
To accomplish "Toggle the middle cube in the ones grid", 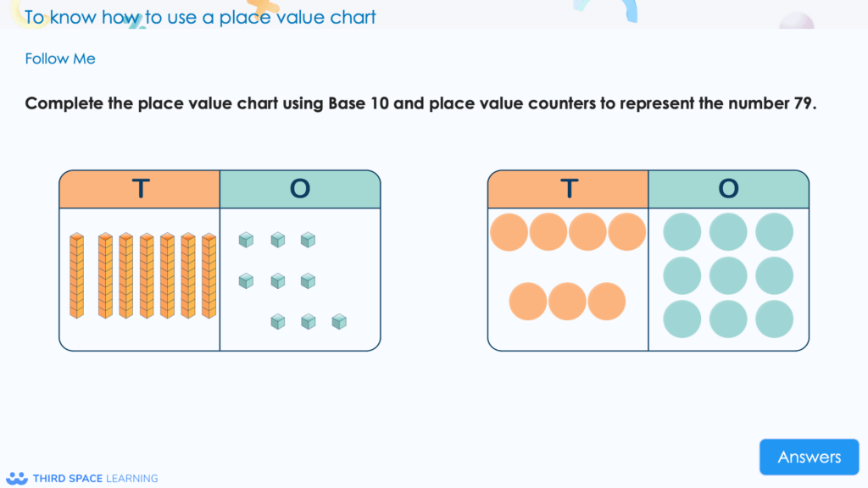I will coord(277,280).
